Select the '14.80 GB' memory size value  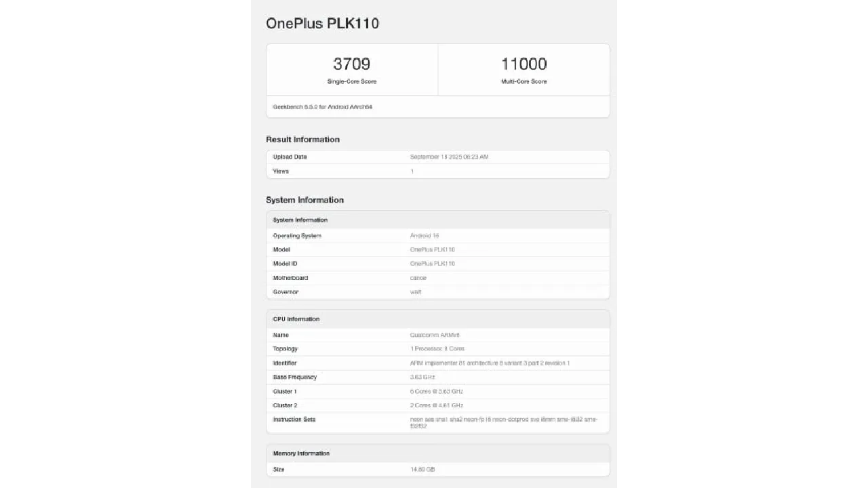pos(422,470)
